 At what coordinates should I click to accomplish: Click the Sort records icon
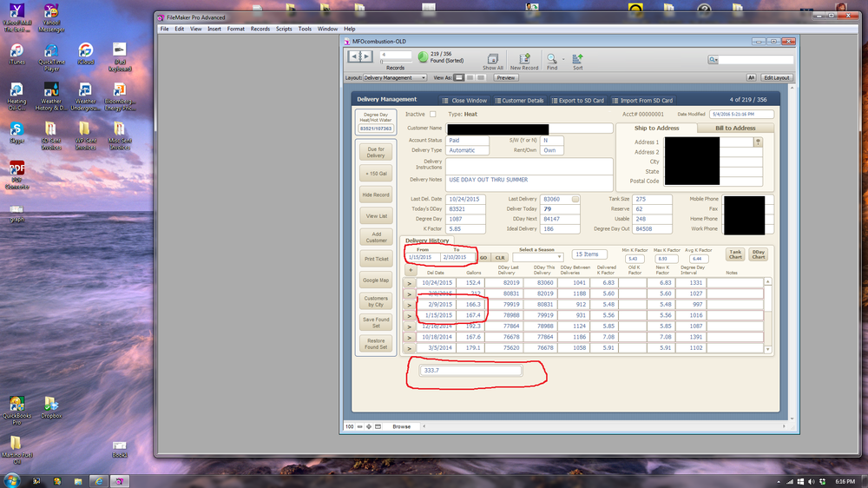tap(577, 59)
